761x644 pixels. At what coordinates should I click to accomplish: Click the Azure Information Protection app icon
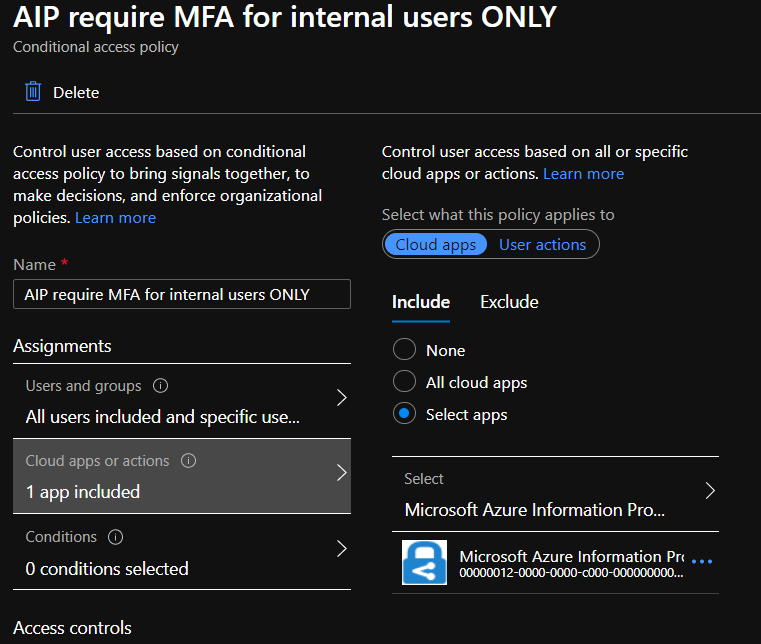tap(424, 562)
